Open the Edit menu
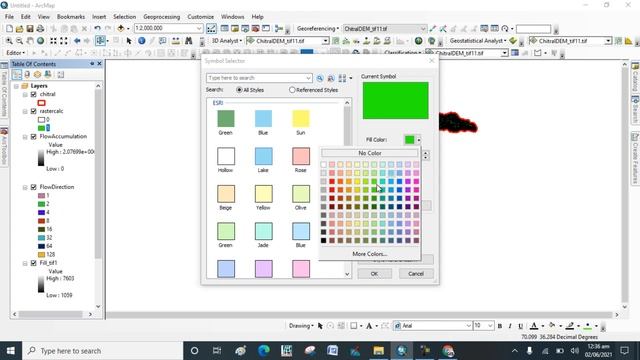Image resolution: width=640 pixels, height=360 pixels. (26, 17)
